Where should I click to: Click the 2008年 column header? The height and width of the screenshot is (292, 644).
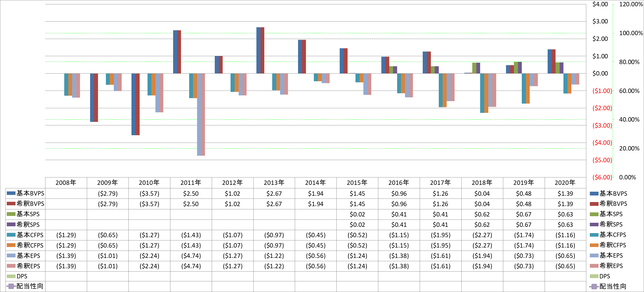pos(66,183)
